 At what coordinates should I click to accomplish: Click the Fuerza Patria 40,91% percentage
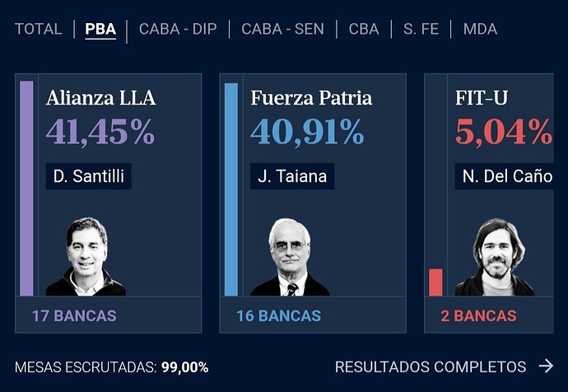coord(307,133)
